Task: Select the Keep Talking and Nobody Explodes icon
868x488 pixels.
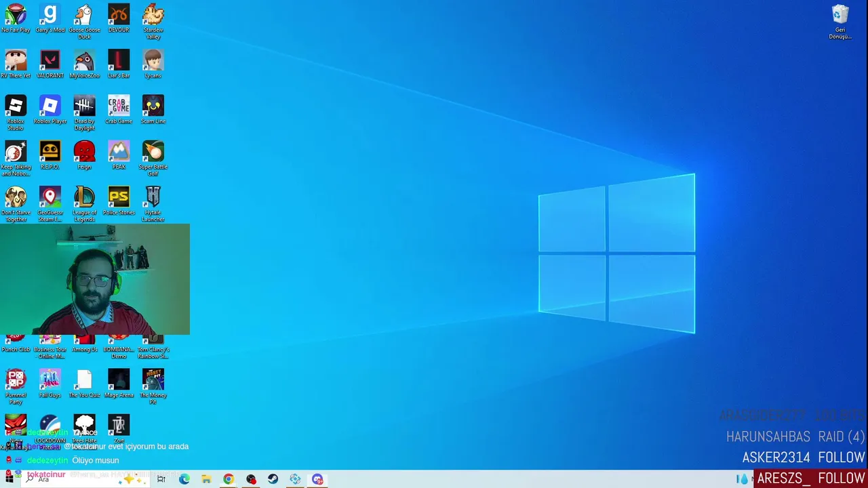Action: click(16, 159)
